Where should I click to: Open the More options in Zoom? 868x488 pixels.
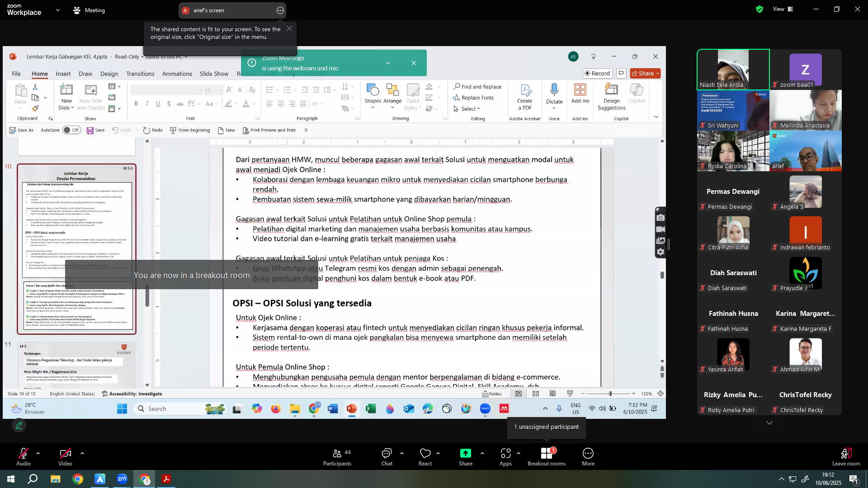point(588,456)
